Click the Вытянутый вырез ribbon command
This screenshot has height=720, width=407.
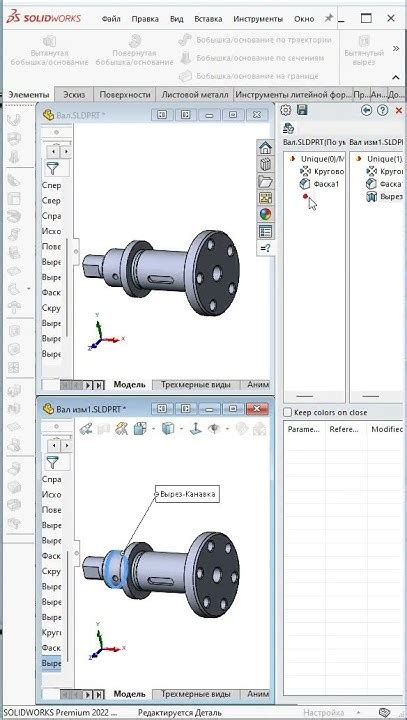(364, 50)
